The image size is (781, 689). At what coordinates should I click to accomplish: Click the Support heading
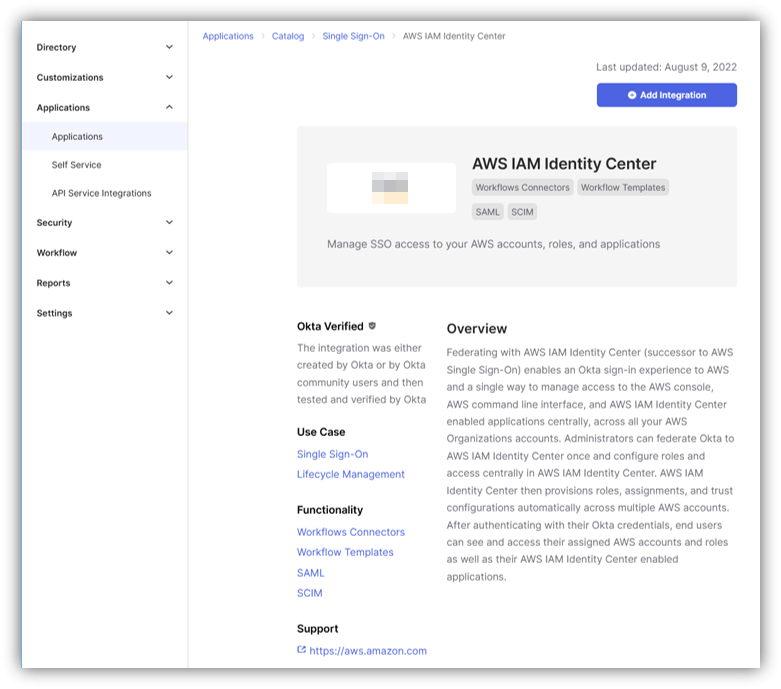(317, 629)
